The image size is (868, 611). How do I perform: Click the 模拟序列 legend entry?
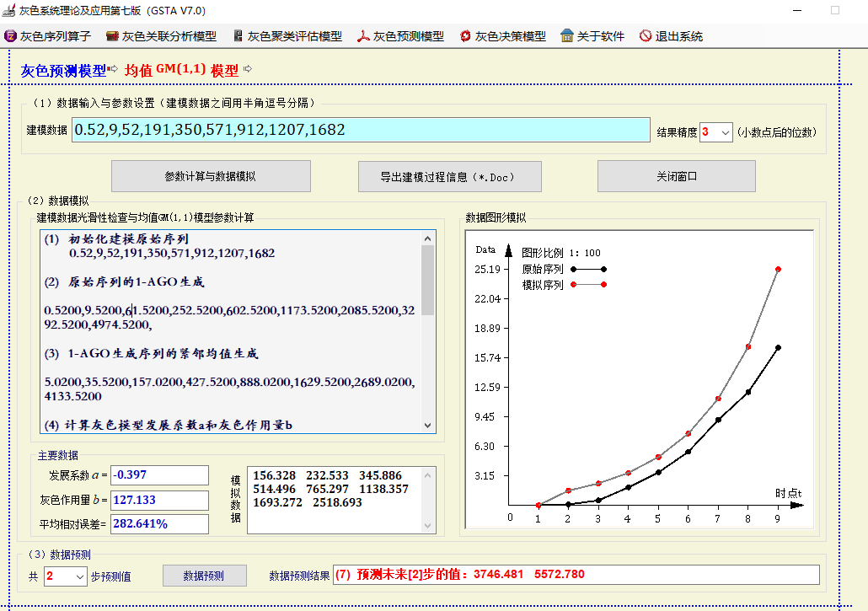[564, 285]
